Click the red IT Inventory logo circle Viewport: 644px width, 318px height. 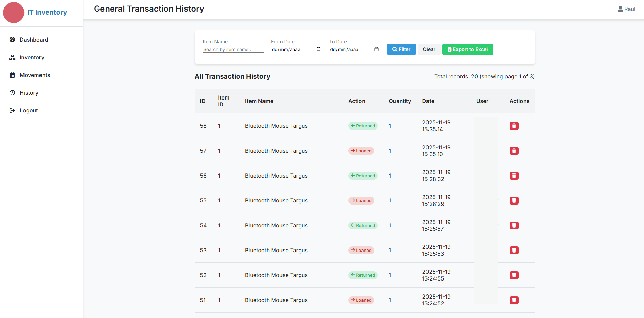(14, 13)
